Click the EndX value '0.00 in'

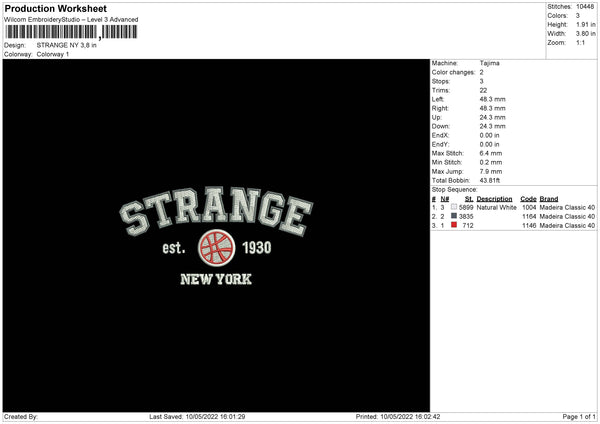[x=489, y=135]
